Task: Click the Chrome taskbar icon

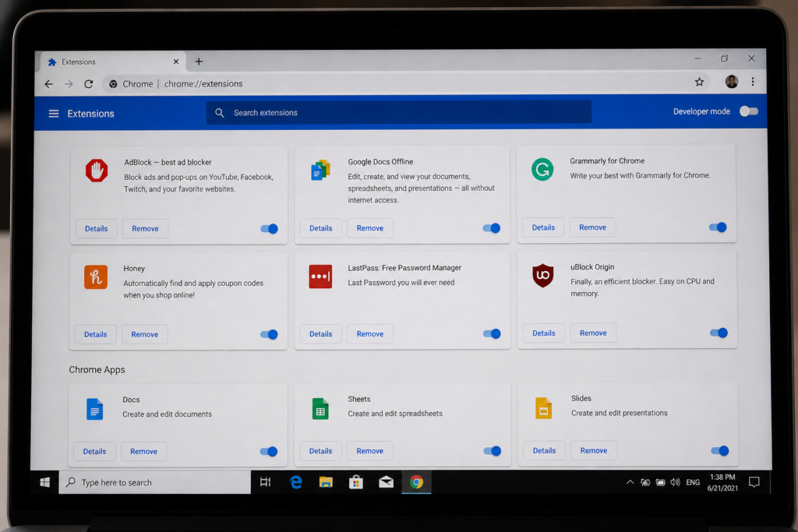Action: (416, 482)
